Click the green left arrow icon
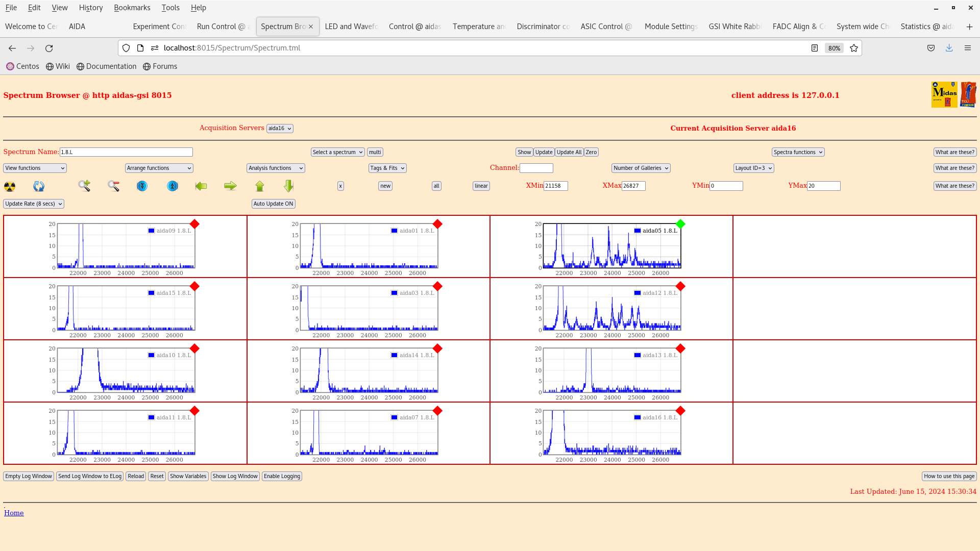 (x=201, y=186)
